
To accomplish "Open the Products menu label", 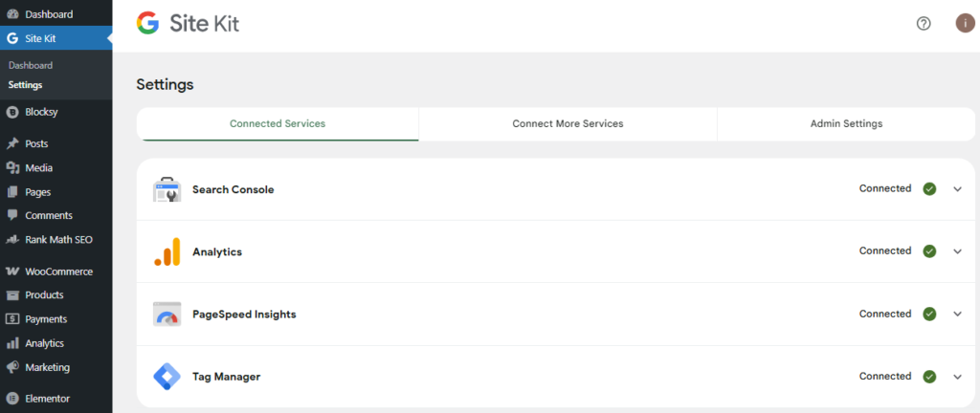I will 44,295.
